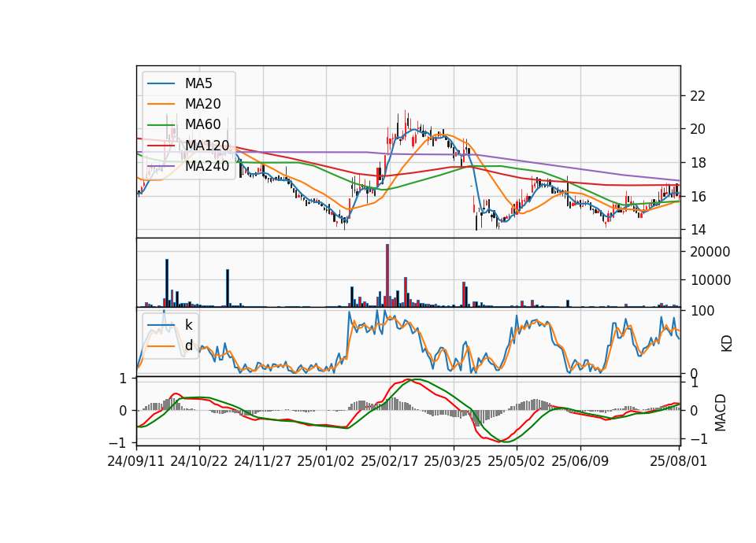Screen dimensions: 756x543
Task: Click the 25/01/02 date axis label
Action: coord(326,461)
